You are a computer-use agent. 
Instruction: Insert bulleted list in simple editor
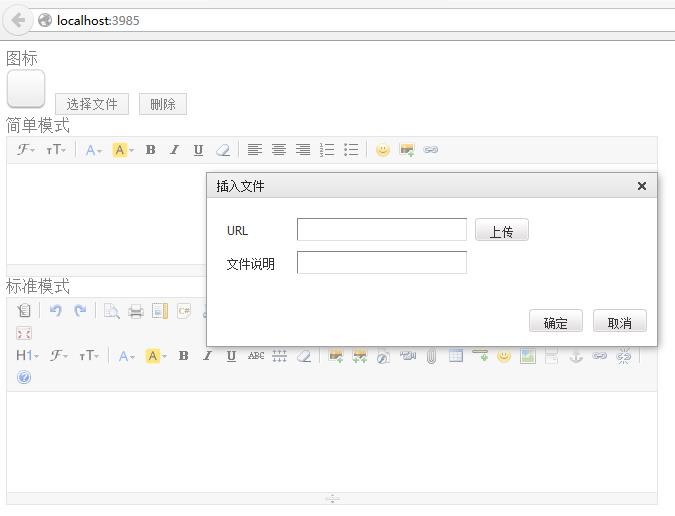point(351,150)
